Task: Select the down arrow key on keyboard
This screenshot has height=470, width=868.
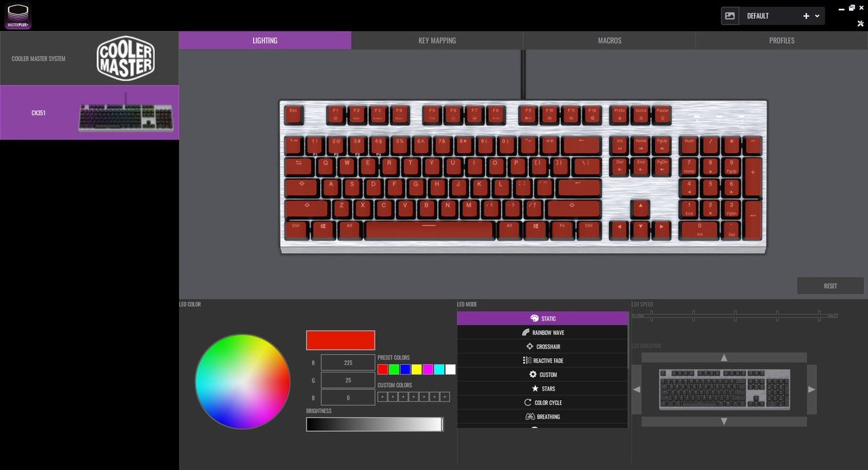Action: [x=640, y=229]
